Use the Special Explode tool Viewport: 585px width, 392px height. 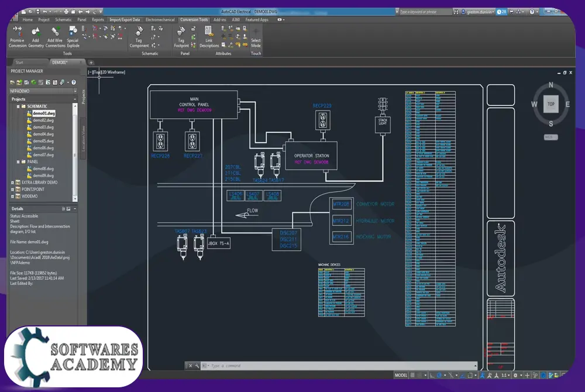click(x=73, y=36)
